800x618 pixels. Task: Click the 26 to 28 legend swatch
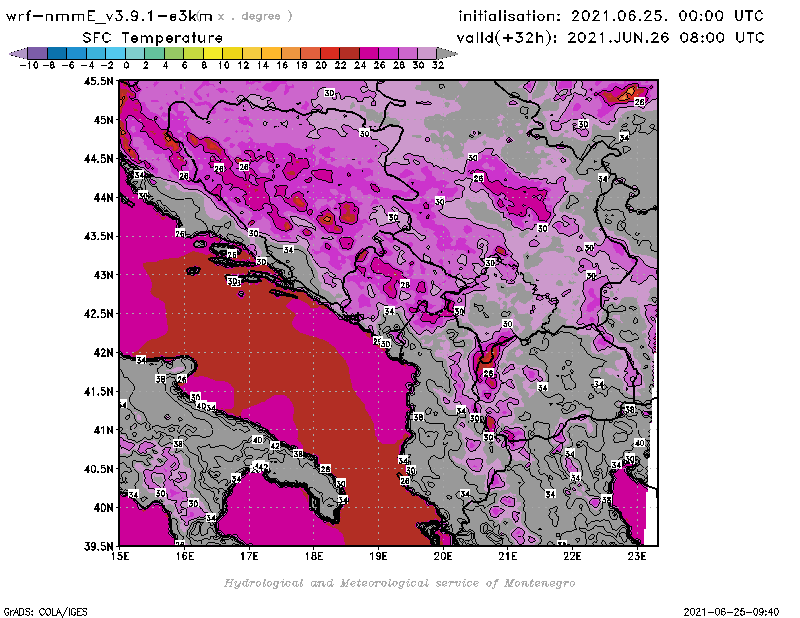click(388, 53)
